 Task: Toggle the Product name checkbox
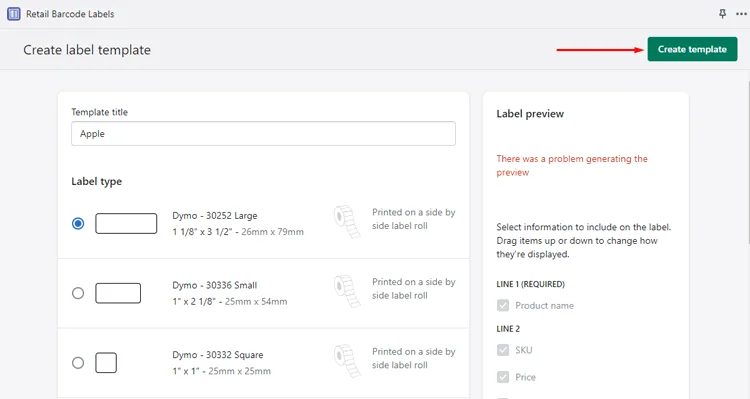click(x=503, y=305)
